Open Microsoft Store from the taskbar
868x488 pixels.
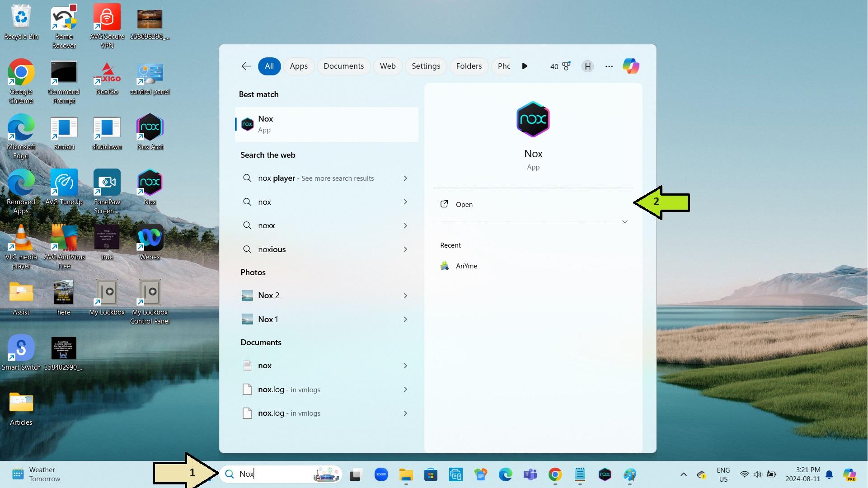click(431, 474)
